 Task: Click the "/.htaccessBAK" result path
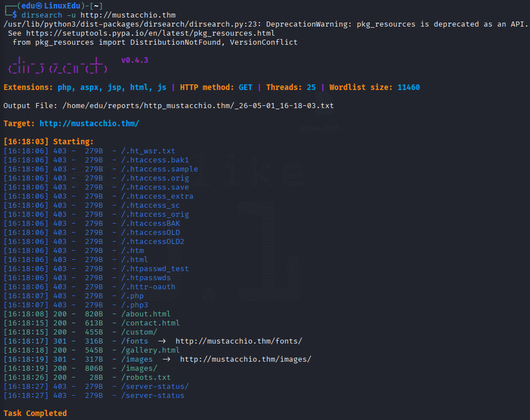click(x=151, y=224)
